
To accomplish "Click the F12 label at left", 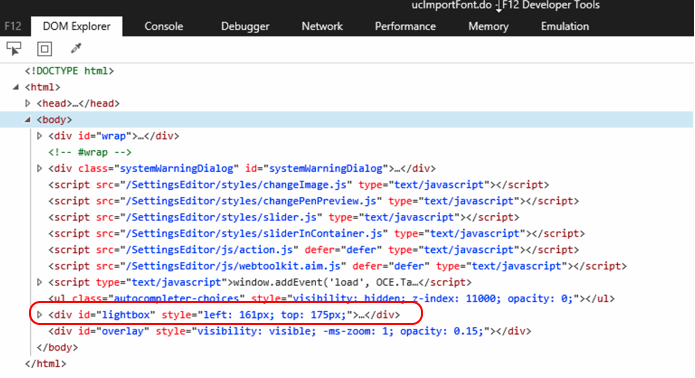I will pos(13,26).
